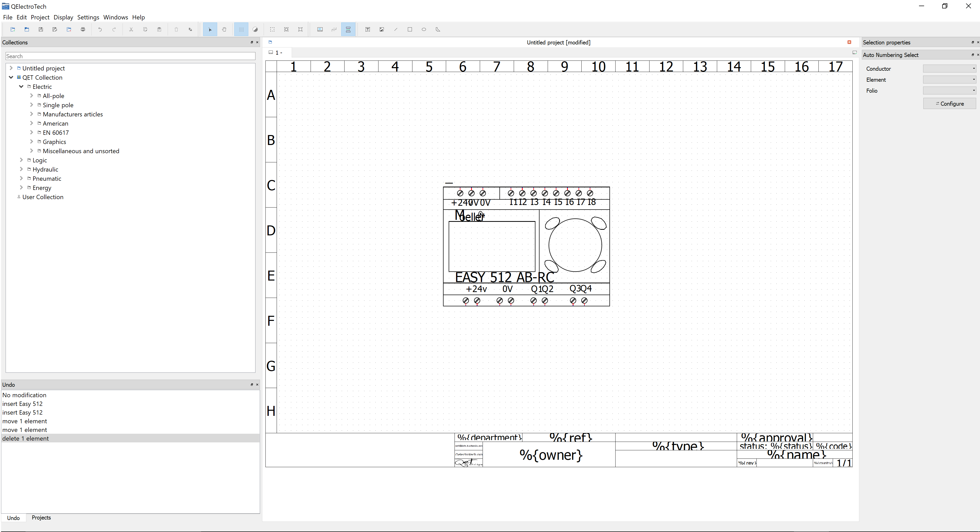
Task: Select the polygon drawing tool
Action: 438,29
